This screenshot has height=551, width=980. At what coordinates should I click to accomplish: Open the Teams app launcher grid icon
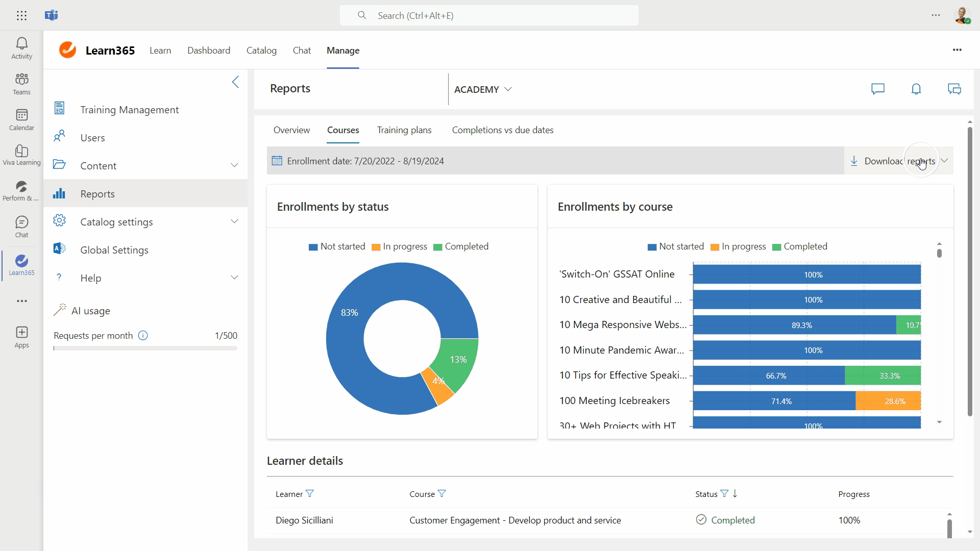(21, 15)
